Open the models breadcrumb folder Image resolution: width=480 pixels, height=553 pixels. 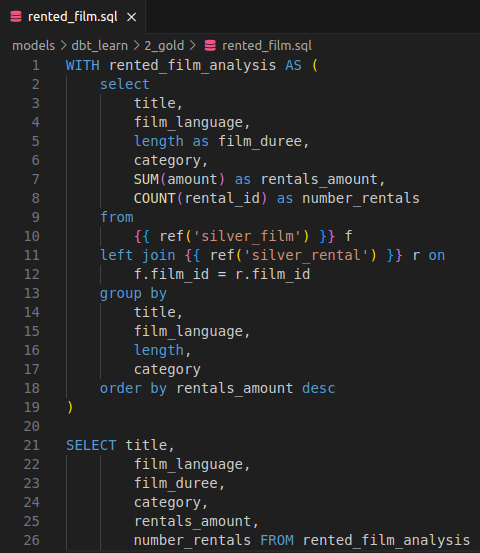tap(34, 45)
